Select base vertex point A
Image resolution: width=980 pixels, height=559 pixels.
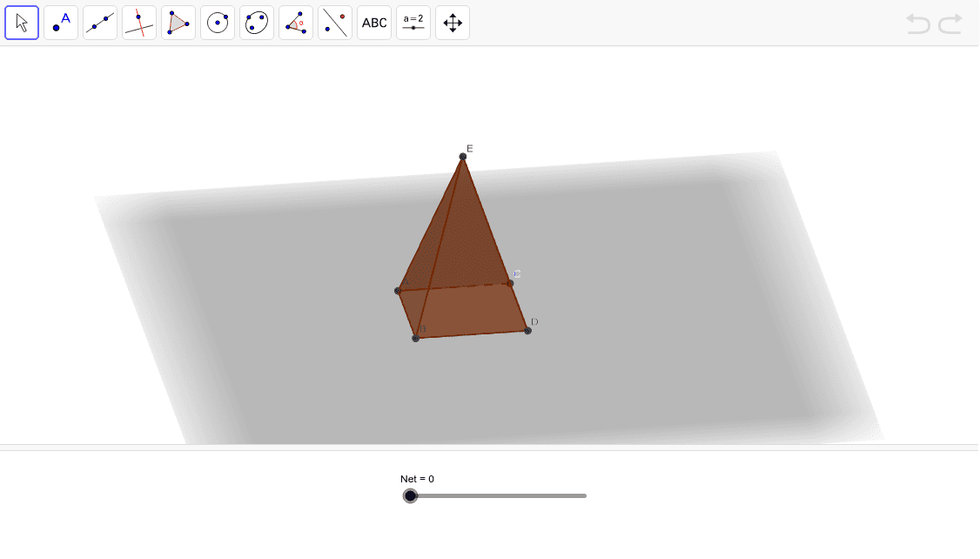point(399,290)
